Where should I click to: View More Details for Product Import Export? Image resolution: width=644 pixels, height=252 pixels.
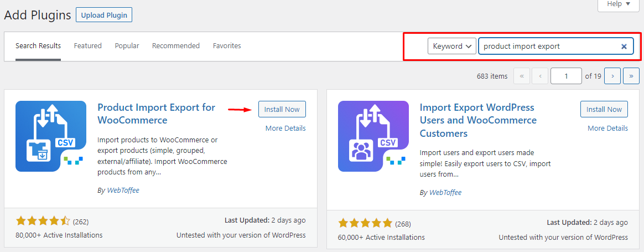point(285,128)
